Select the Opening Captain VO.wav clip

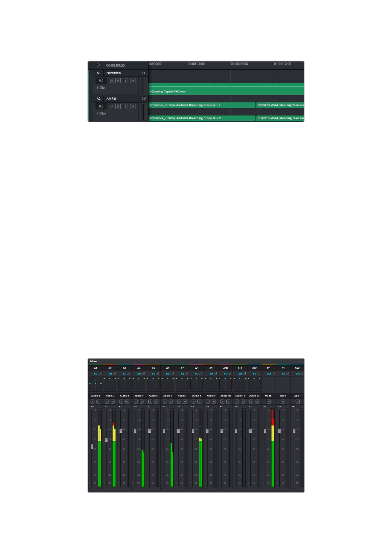[x=226, y=89]
